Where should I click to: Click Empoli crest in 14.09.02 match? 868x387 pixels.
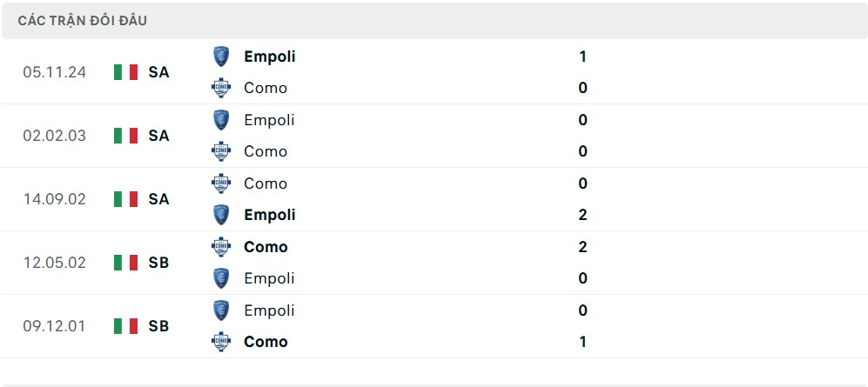point(221,215)
